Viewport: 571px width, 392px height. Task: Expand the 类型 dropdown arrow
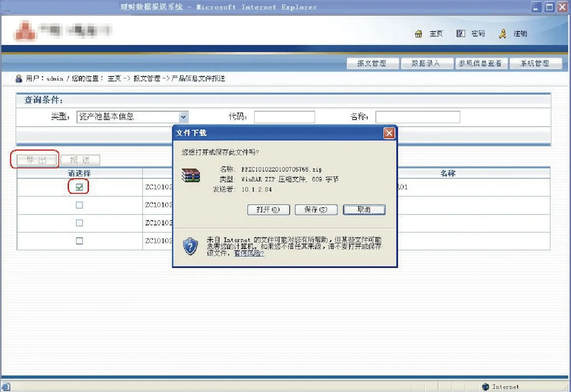pos(183,117)
